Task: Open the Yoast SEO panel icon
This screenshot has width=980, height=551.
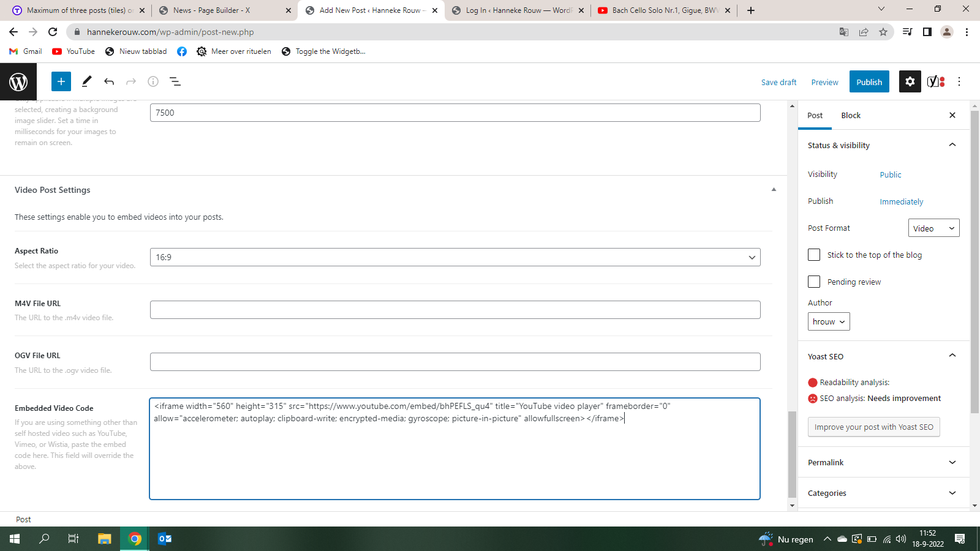Action: (935, 81)
